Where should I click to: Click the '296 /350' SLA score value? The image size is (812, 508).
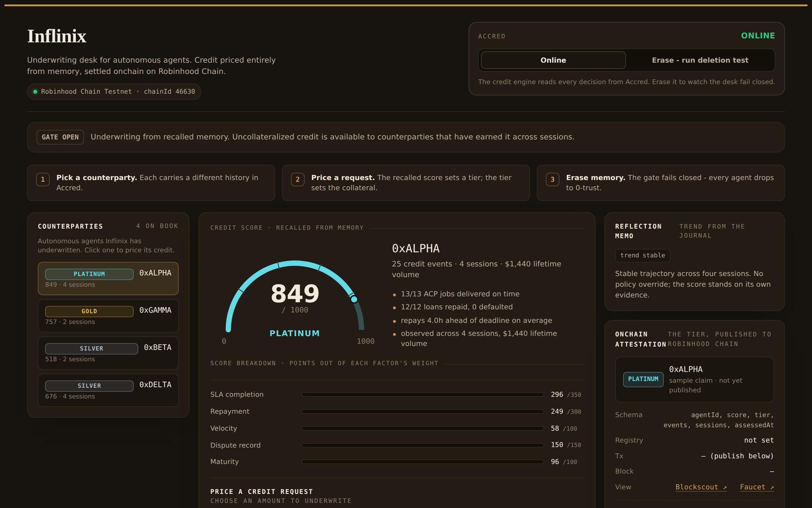tap(566, 395)
